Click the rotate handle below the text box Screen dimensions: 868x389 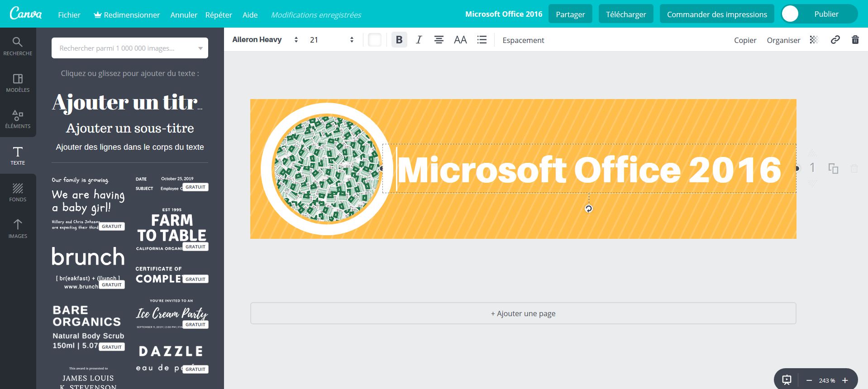[588, 209]
